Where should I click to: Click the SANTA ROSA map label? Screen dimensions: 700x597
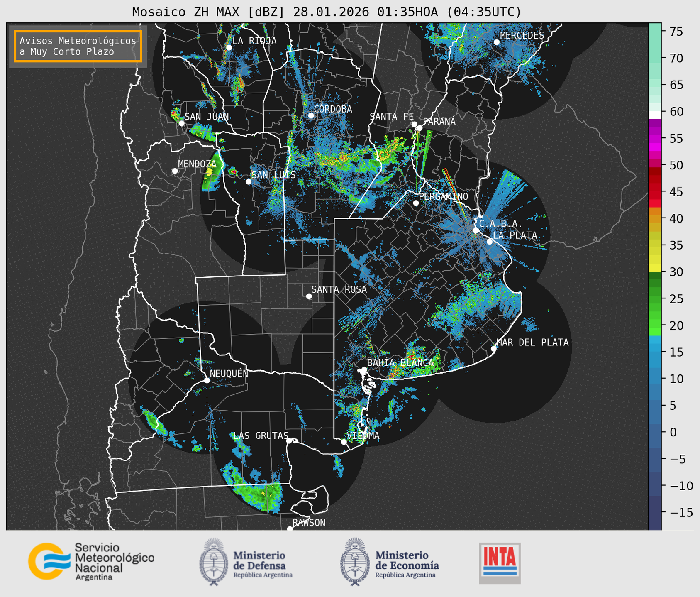339,289
